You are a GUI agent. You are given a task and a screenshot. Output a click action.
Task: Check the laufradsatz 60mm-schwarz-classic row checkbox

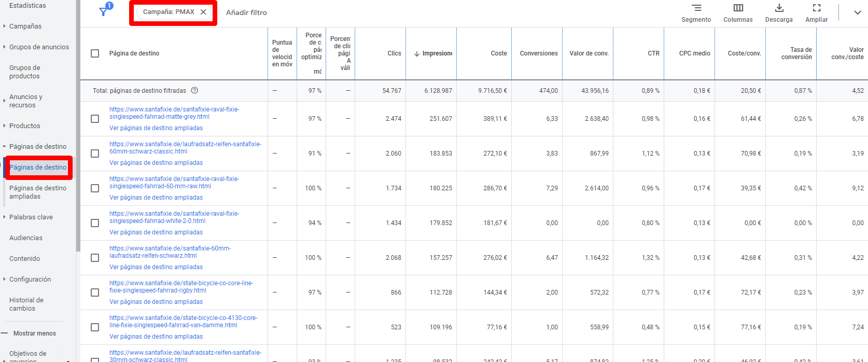[95, 154]
